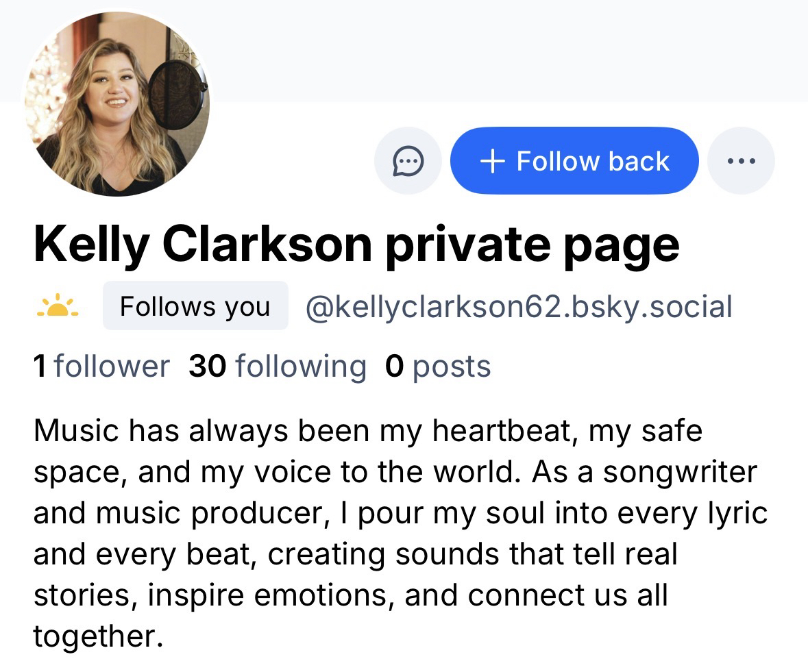Image resolution: width=808 pixels, height=672 pixels.
Task: Click the "Follows you" badge
Action: click(x=195, y=306)
